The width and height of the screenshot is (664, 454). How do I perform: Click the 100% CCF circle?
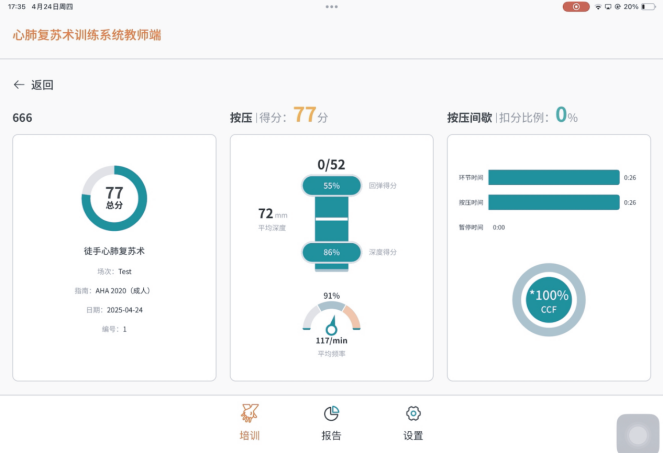tap(549, 300)
